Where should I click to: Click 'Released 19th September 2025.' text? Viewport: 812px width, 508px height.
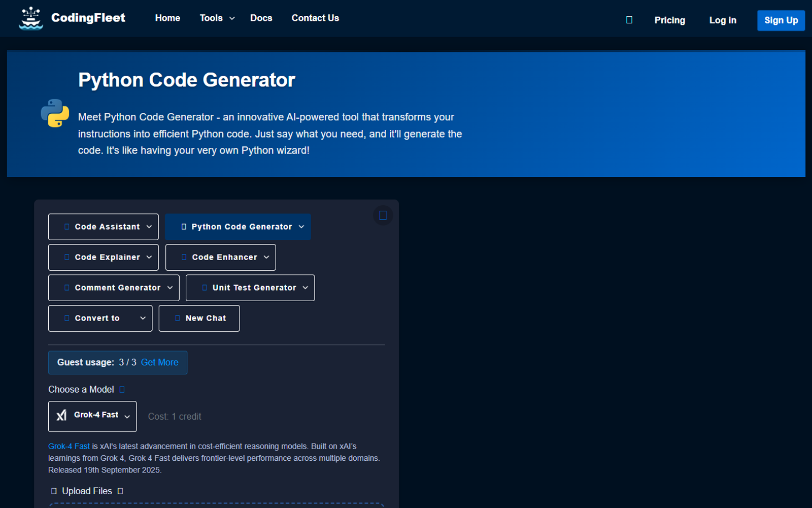[x=105, y=470]
